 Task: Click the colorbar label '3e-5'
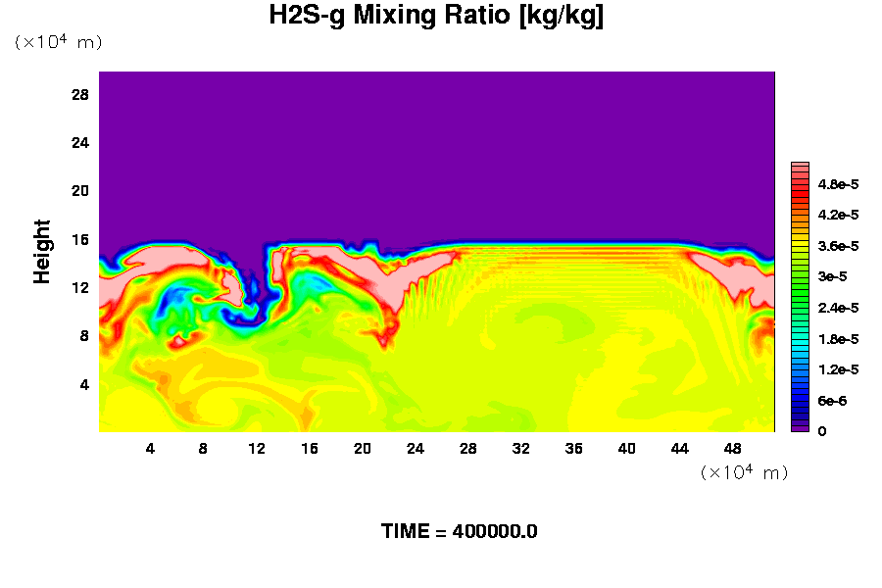tap(832, 276)
